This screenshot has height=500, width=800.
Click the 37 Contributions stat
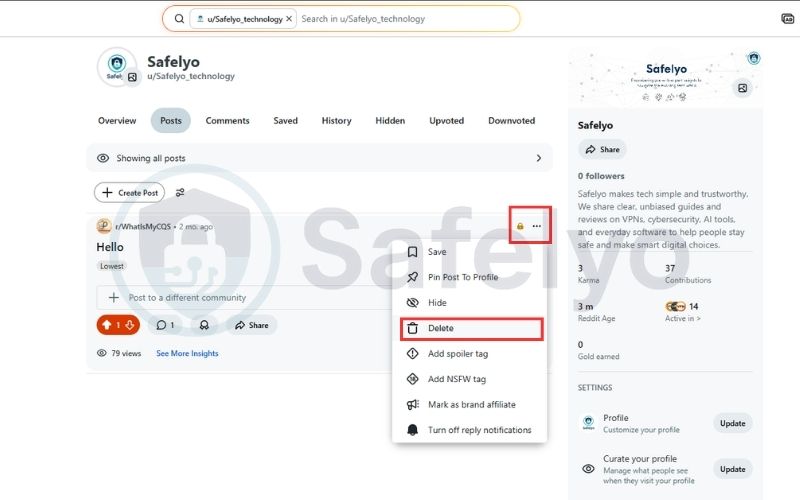(x=687, y=274)
